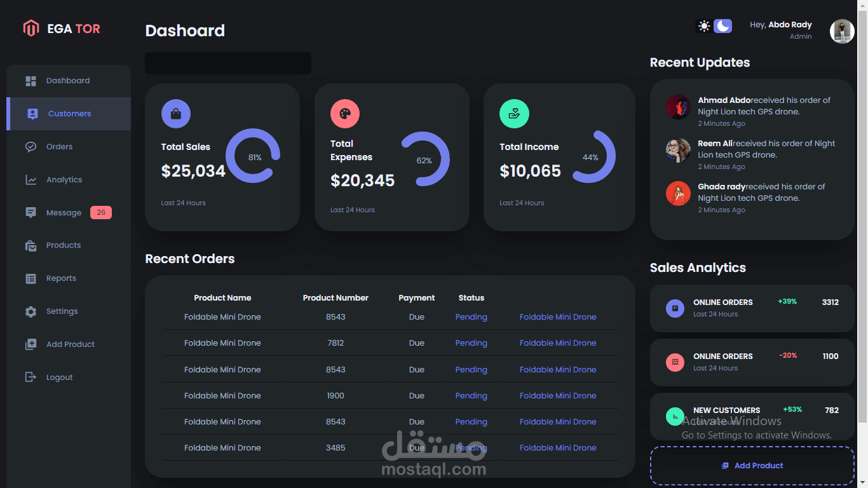Click the -20% online orders change
Viewport: 868px width, 488px height.
788,356
